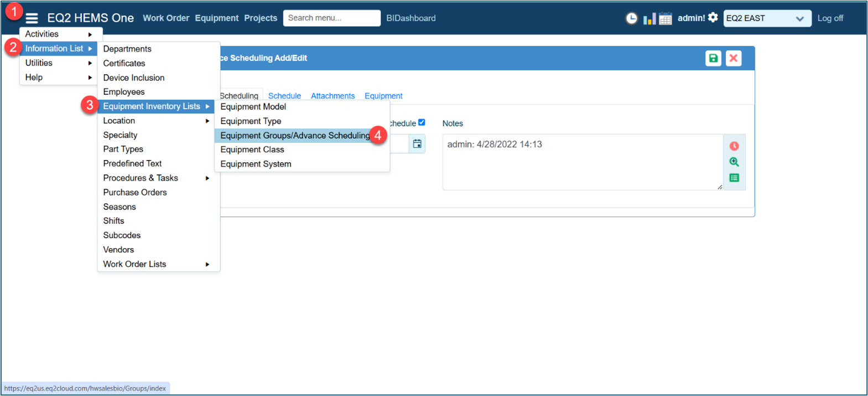The height and width of the screenshot is (396, 868).
Task: Insert timestamp with red clock notes icon
Action: [x=734, y=146]
